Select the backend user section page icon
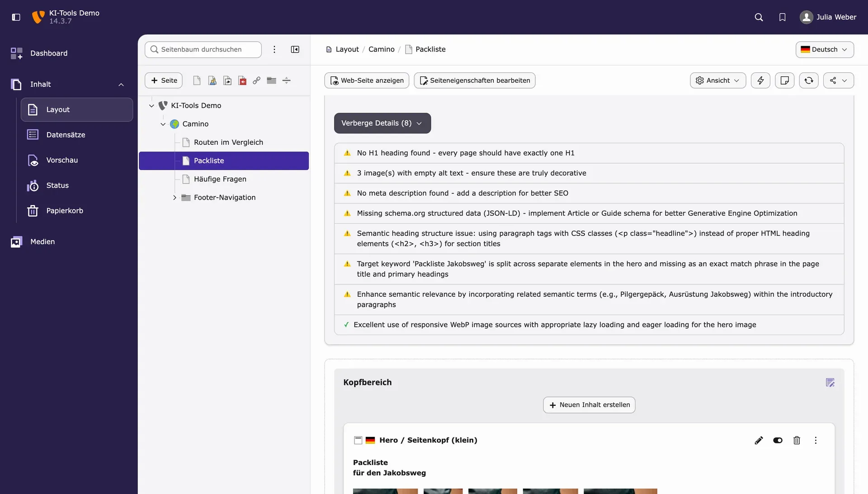This screenshot has height=494, width=868. coord(212,81)
